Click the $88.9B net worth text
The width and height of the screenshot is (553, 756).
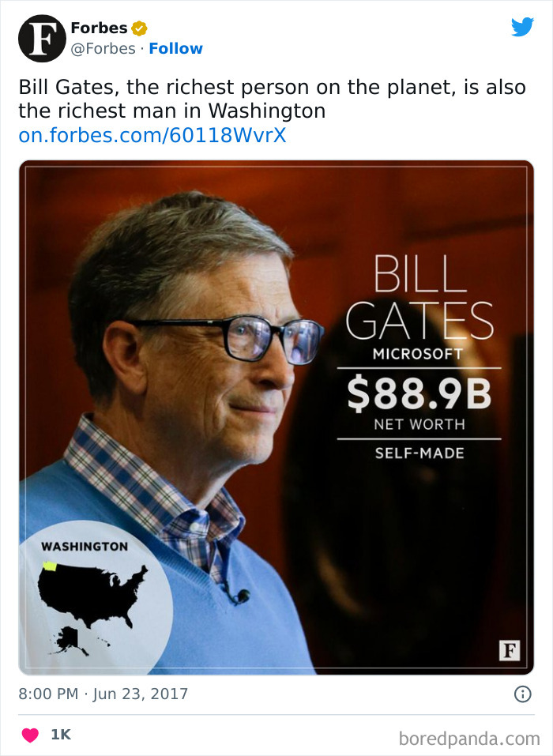click(x=419, y=394)
